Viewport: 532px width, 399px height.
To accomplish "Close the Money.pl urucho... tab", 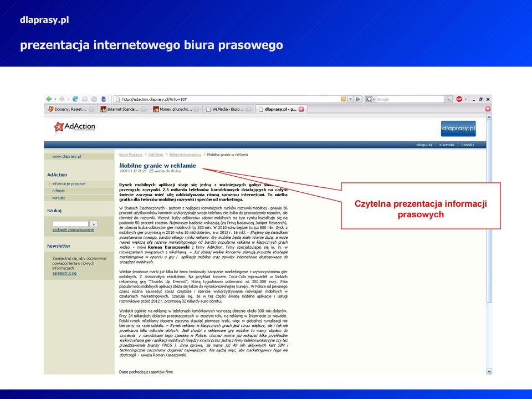I will (196, 109).
